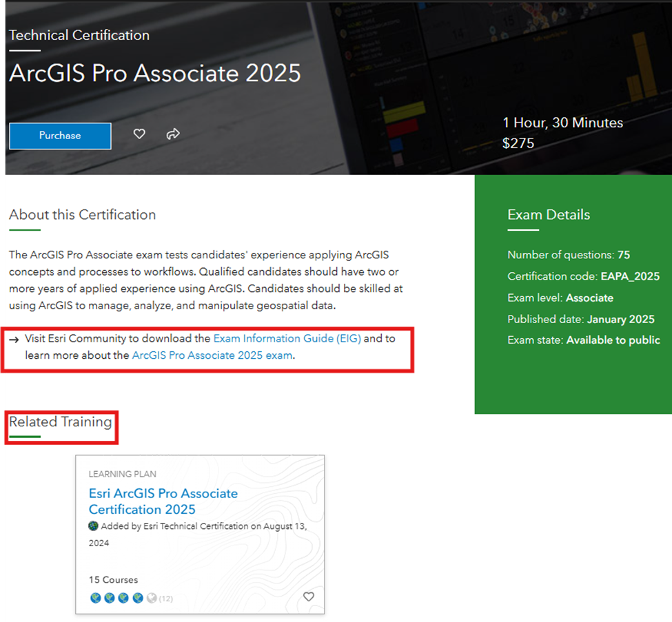Viewport: 672px width, 622px height.
Task: Share the certification using the arrow icon
Action: [173, 134]
